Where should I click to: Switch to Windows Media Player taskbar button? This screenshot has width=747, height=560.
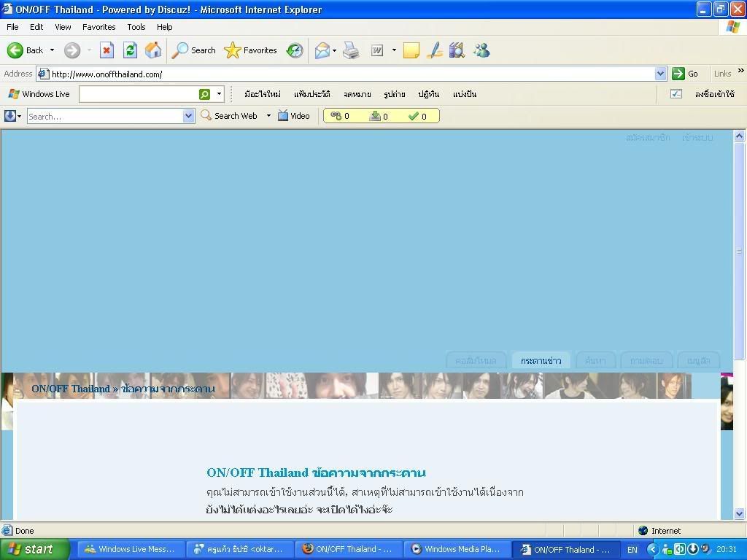[456, 549]
